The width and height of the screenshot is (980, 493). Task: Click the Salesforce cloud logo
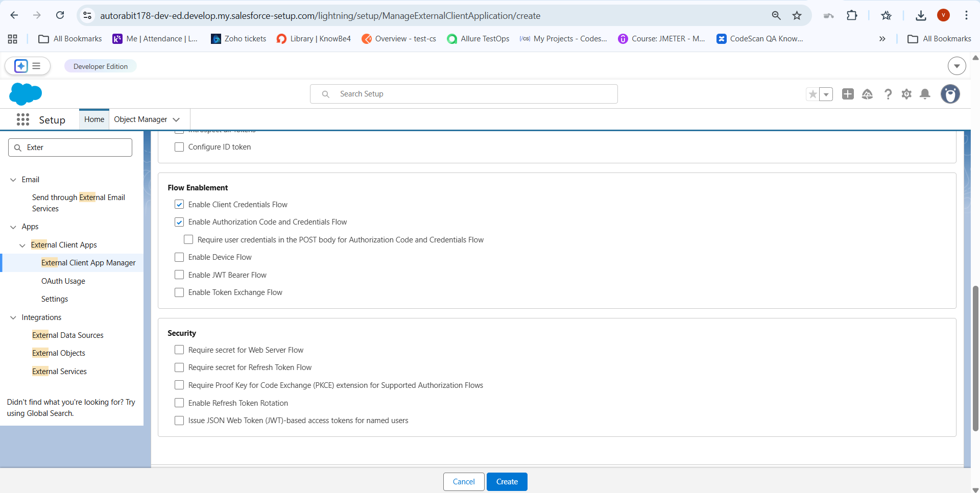coord(26,94)
